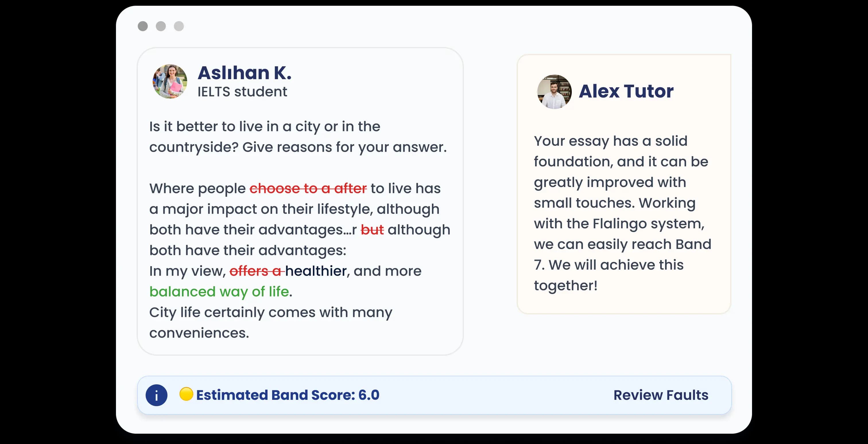The height and width of the screenshot is (444, 868).
Task: Click the third gray window dot
Action: click(x=179, y=26)
